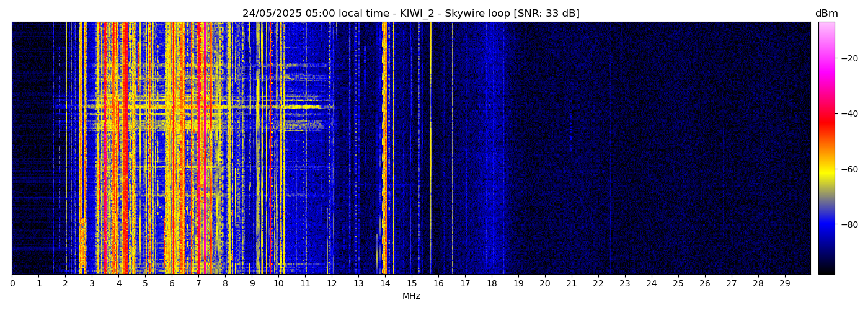Click the MHz x-axis label
This screenshot has height=310, width=868.
coord(411,296)
